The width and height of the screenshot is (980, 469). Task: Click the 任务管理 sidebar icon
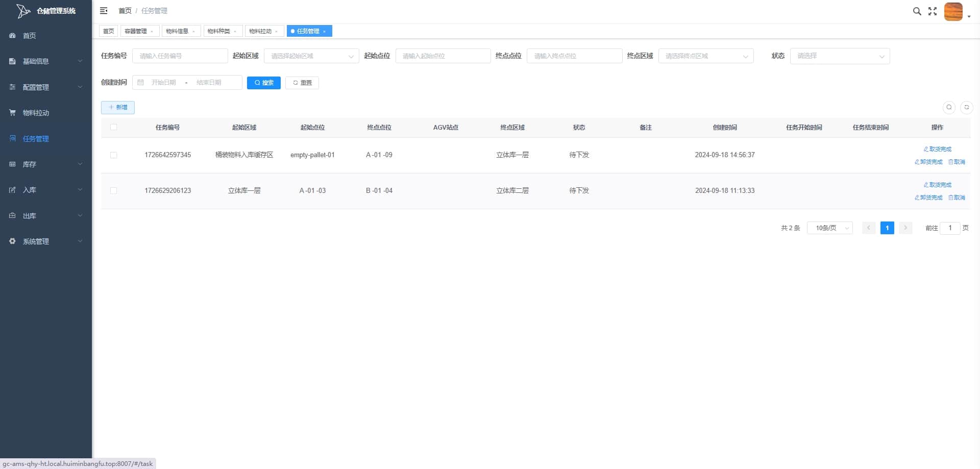[x=12, y=138]
